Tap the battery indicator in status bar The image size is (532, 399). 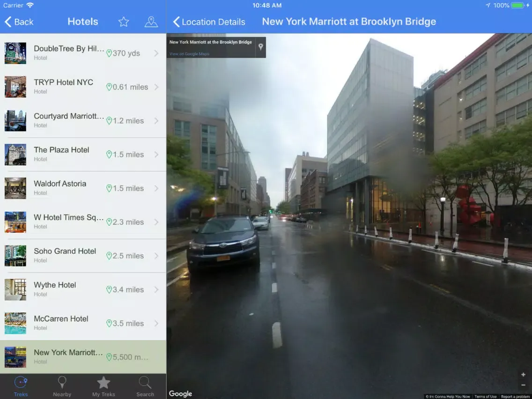[517, 5]
